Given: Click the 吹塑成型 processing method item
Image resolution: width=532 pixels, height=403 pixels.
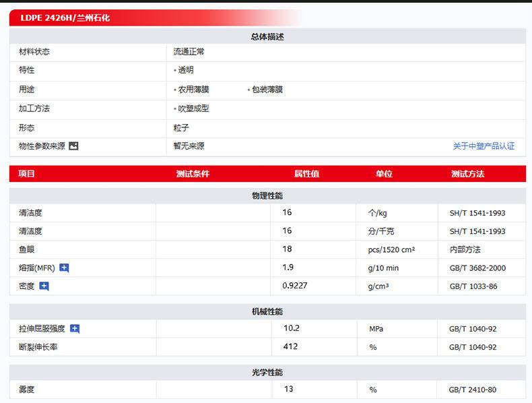Looking at the screenshot, I should 193,108.
